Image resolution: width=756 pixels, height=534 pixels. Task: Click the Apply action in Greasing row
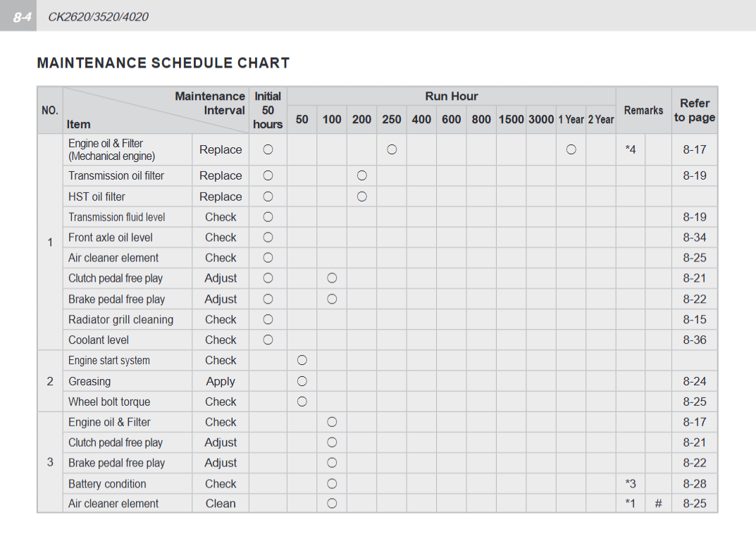point(221,382)
